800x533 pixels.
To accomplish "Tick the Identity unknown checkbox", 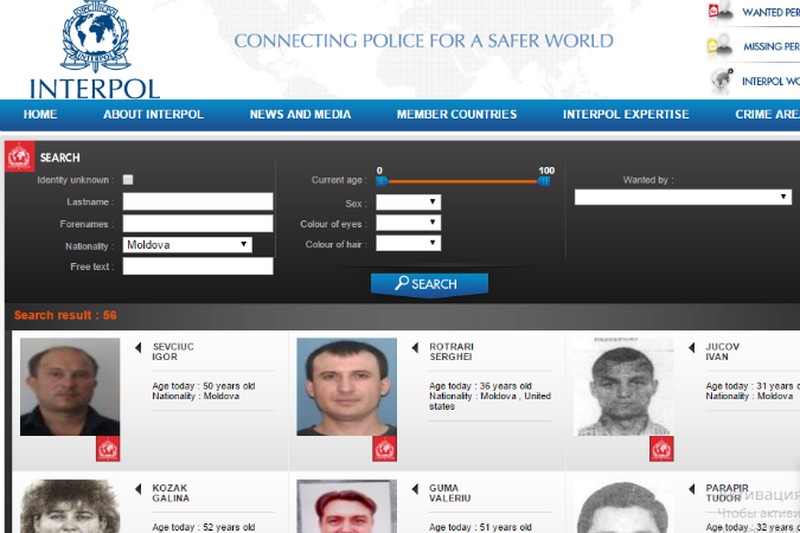I will pos(128,180).
